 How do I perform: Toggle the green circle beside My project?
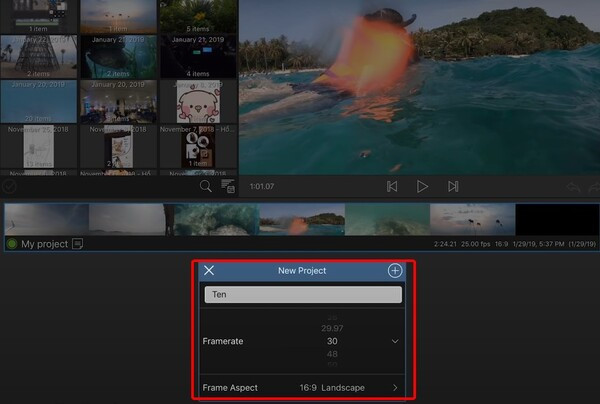pyautogui.click(x=12, y=244)
